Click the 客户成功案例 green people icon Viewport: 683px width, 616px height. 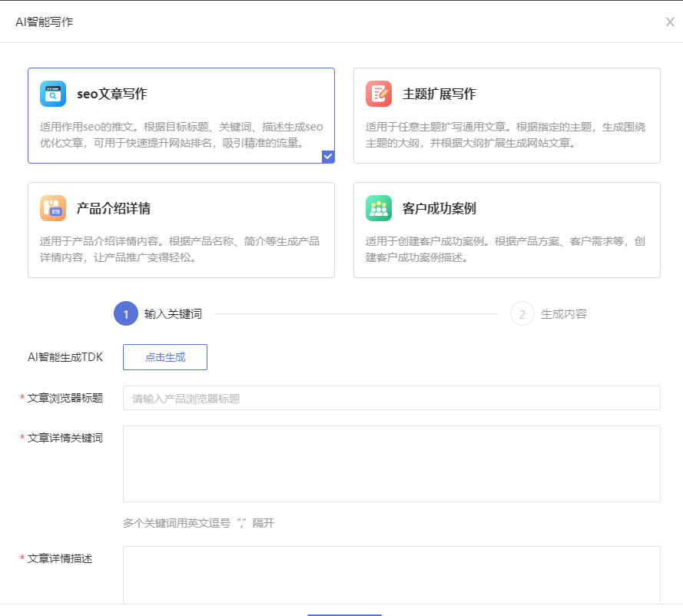click(x=379, y=208)
